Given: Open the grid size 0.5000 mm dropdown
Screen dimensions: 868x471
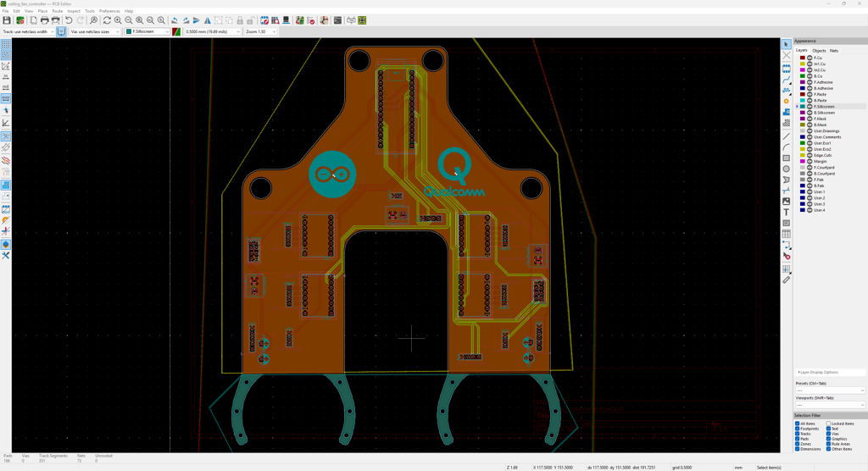Looking at the screenshot, I should coord(213,31).
